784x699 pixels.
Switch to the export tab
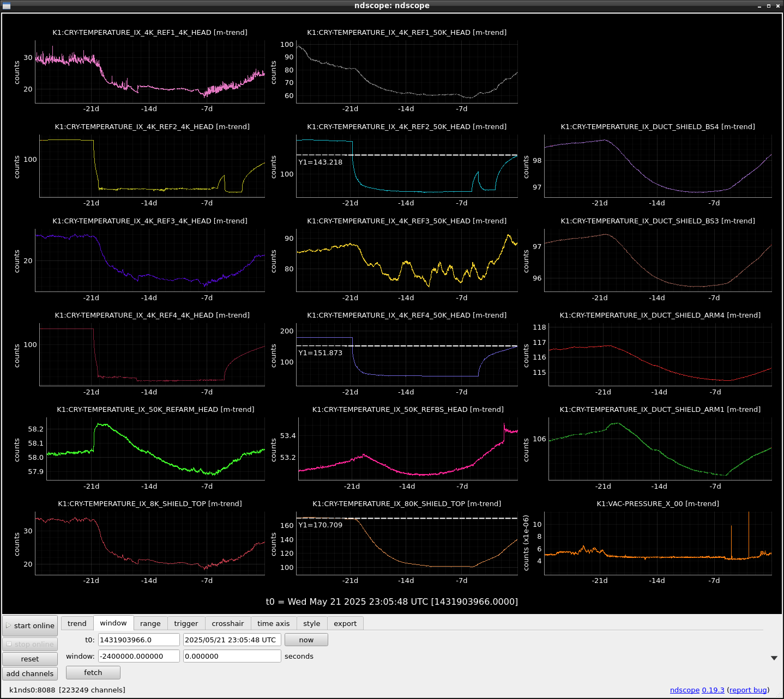point(345,623)
